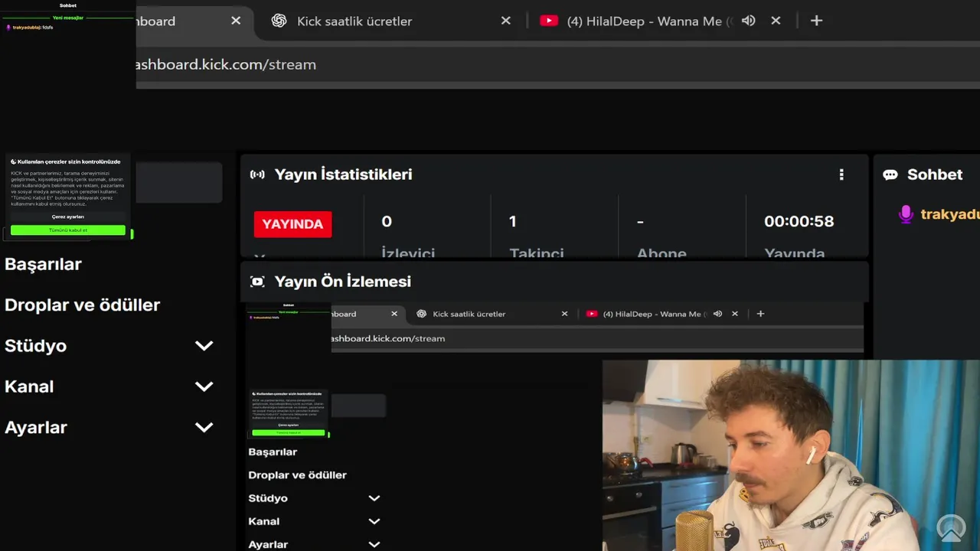The image size is (980, 551).
Task: Click the ChatGPT icon inside the stream preview
Action: tap(421, 314)
